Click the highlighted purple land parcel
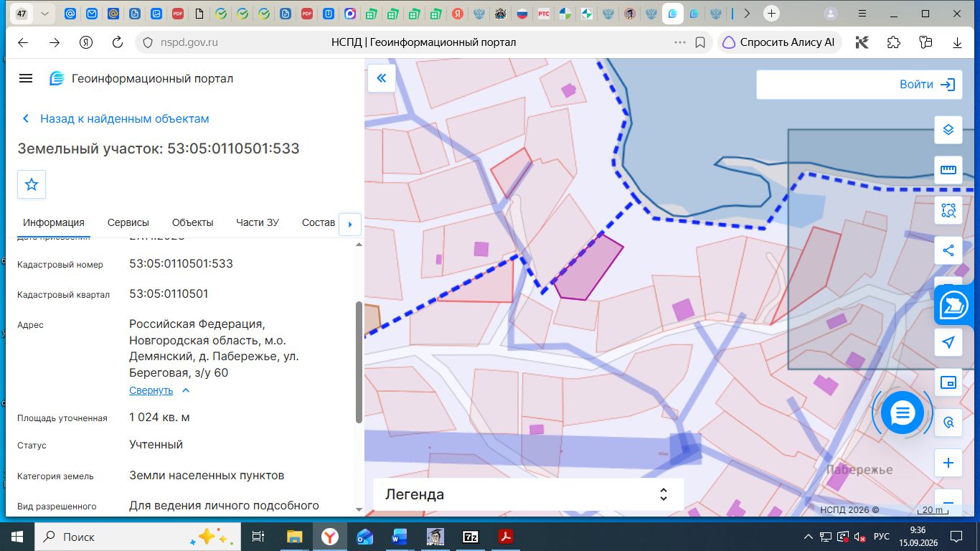980x551 pixels. [588, 268]
